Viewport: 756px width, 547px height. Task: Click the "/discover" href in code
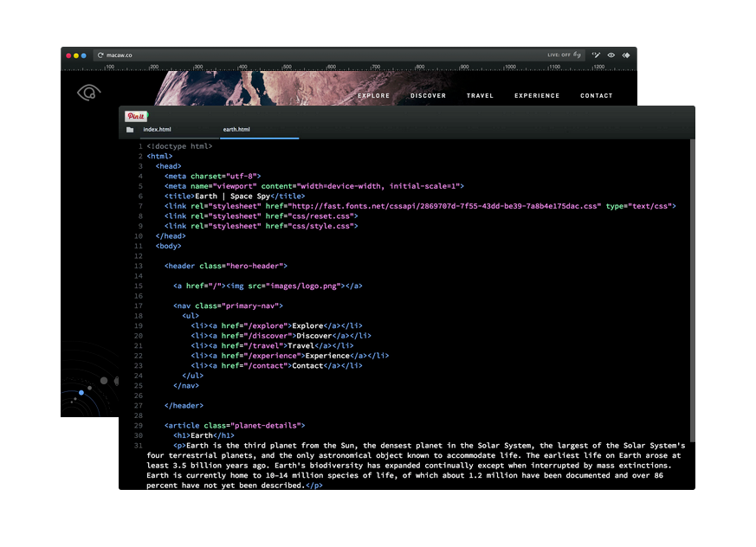point(270,336)
